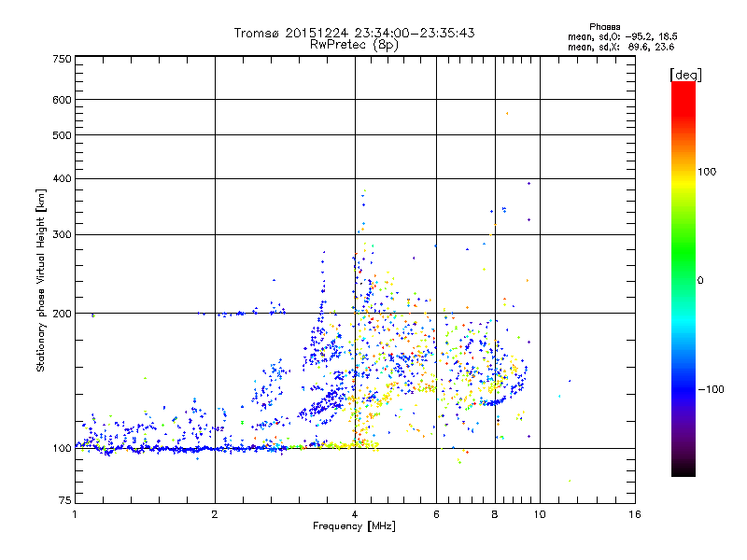747x560 pixels.
Task: Click the colorbar at the "100" label level
Action: [684, 172]
